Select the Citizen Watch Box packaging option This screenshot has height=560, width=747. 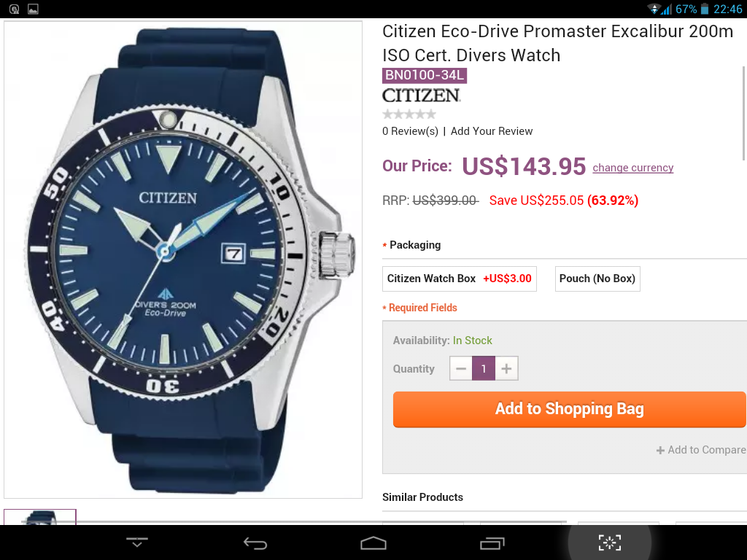(460, 279)
